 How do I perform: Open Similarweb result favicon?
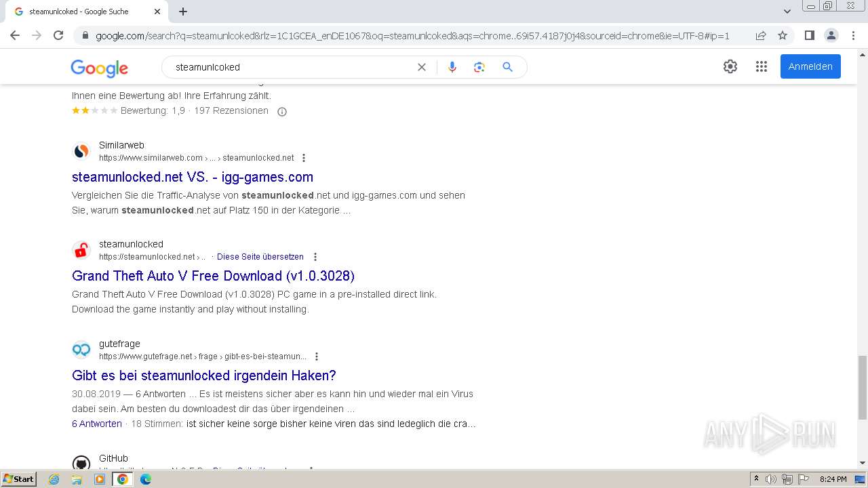81,151
